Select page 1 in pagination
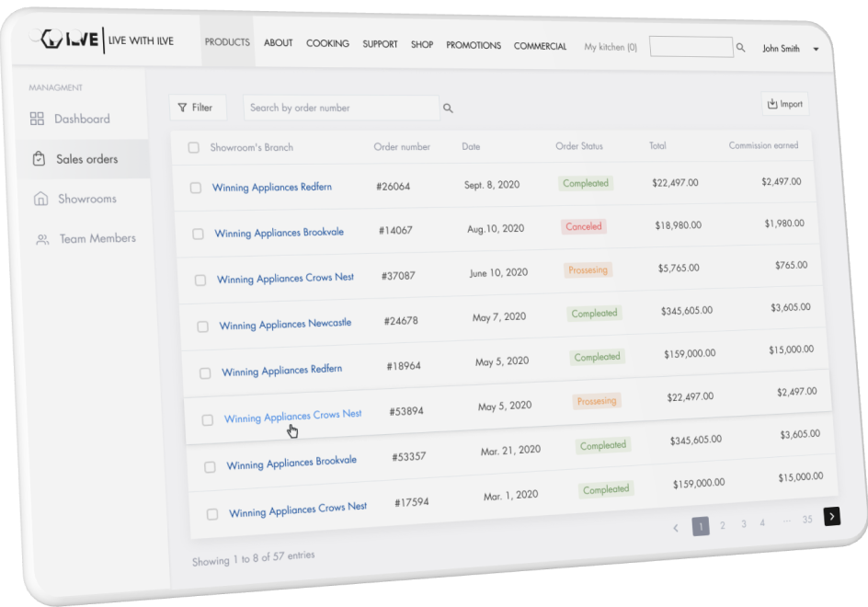 [701, 526]
